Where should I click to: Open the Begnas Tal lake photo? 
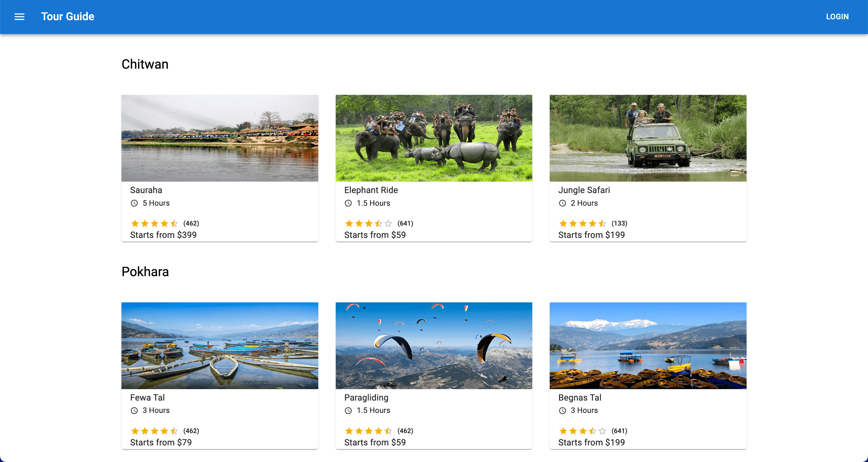pyautogui.click(x=648, y=345)
